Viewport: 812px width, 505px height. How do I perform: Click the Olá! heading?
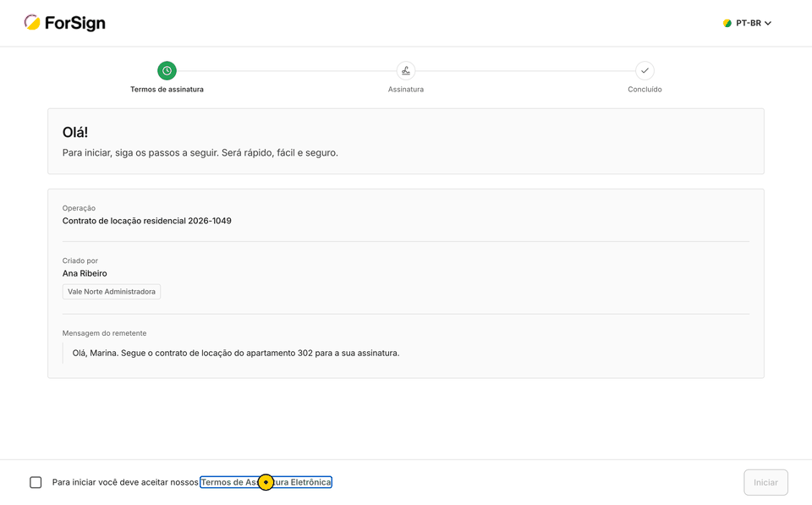coord(75,132)
